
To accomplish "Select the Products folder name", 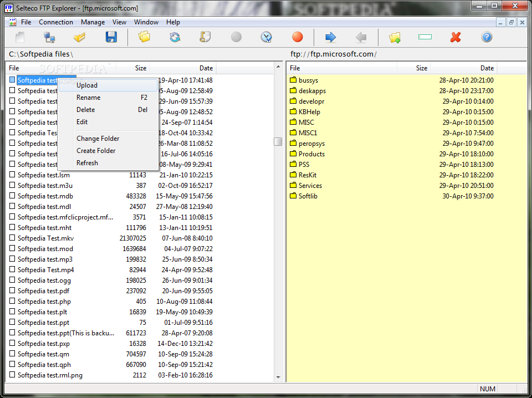I will [311, 154].
